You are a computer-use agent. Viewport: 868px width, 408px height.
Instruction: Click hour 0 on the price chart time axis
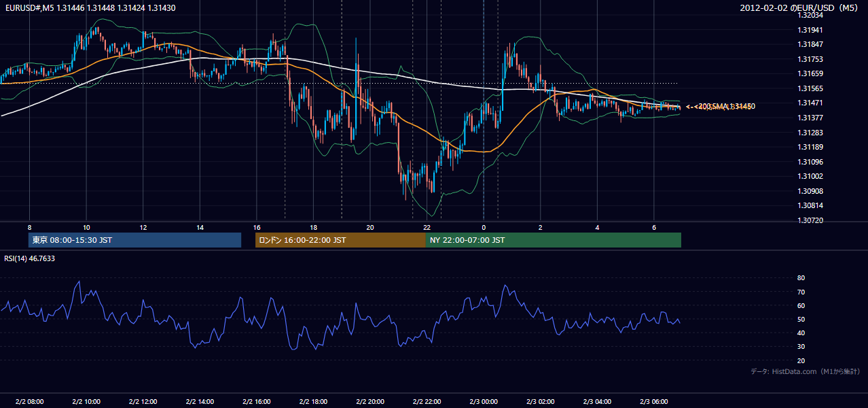(483, 227)
